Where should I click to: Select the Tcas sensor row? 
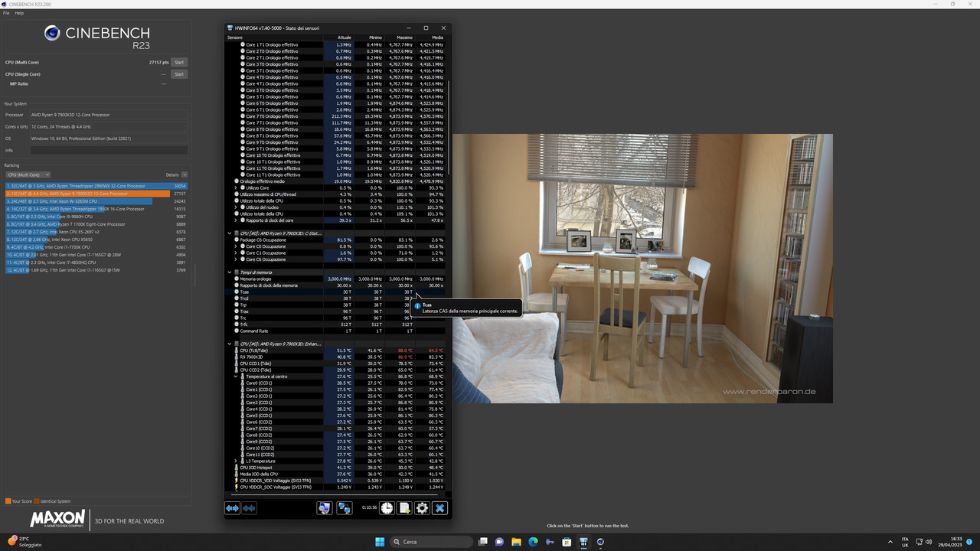[x=335, y=292]
